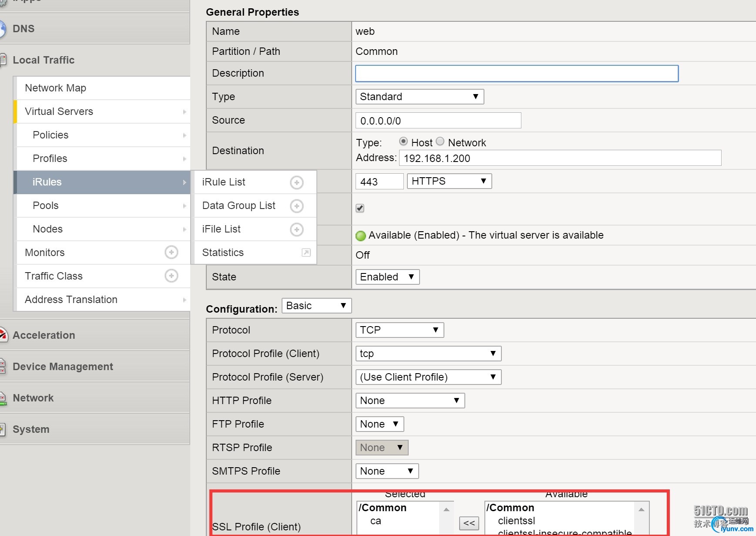Click the DNS section icon
756x536 pixels.
[x=2, y=29]
